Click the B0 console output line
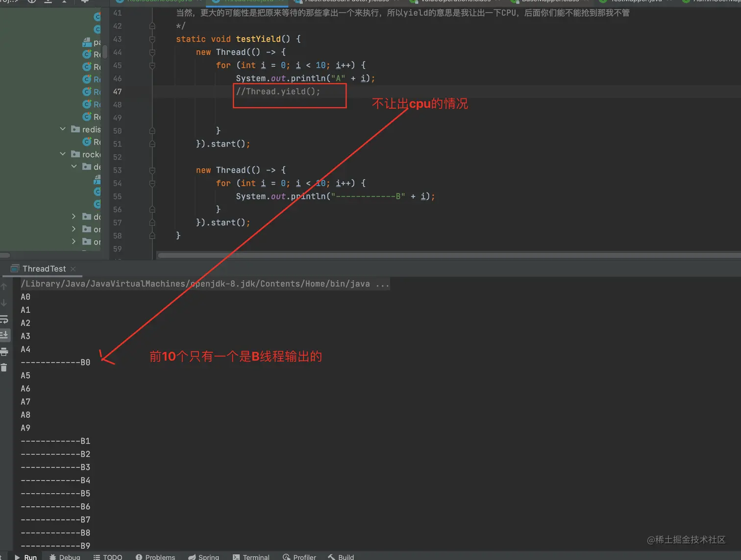This screenshot has height=560, width=741. [55, 363]
